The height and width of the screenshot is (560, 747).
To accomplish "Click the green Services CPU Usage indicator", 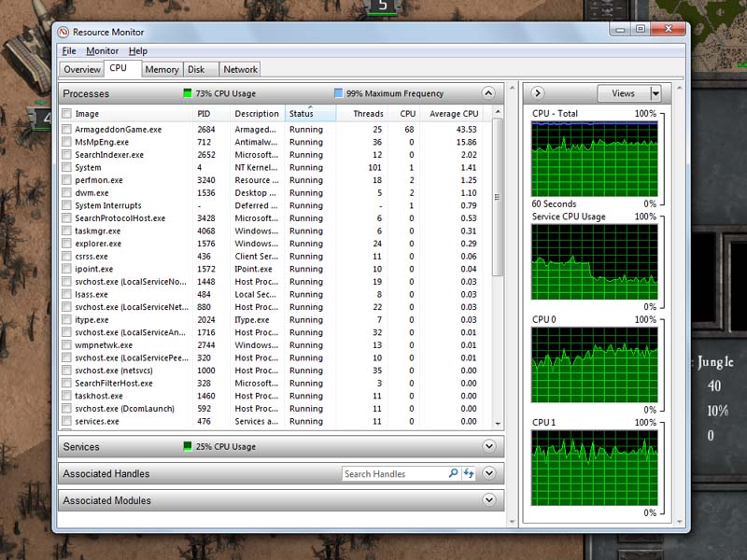I will point(188,447).
